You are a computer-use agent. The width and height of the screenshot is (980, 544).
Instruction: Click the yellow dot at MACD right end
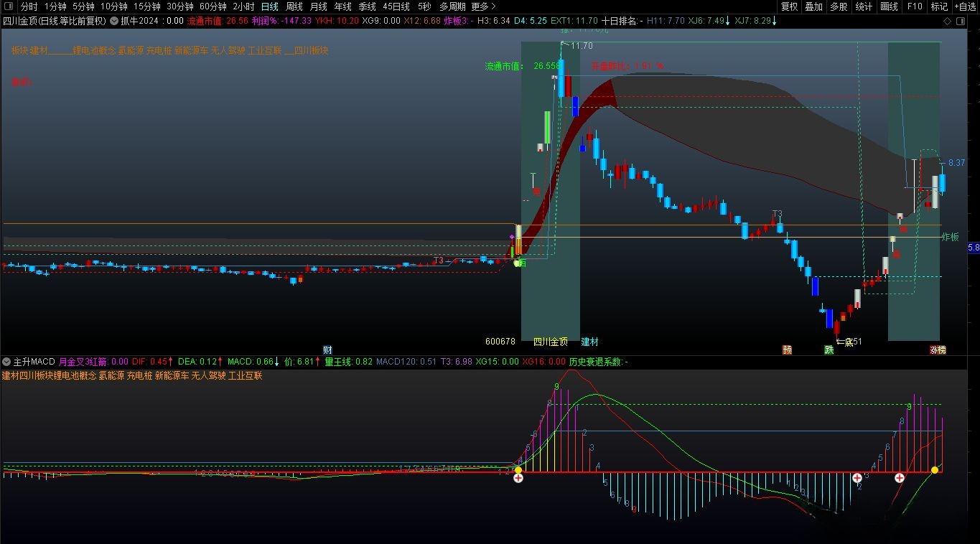pyautogui.click(x=934, y=471)
